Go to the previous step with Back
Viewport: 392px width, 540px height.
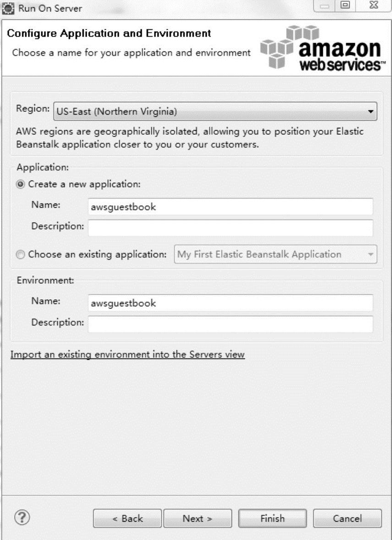[x=127, y=518]
